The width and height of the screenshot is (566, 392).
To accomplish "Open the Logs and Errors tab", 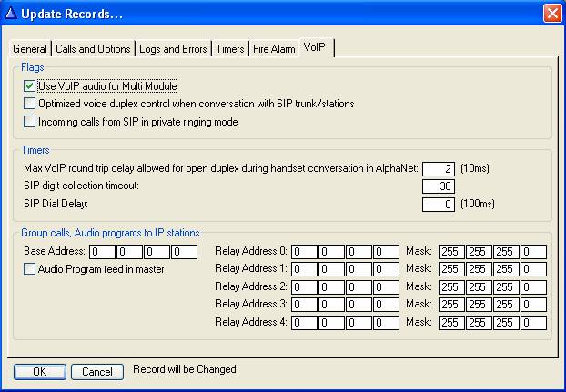I will pos(173,49).
